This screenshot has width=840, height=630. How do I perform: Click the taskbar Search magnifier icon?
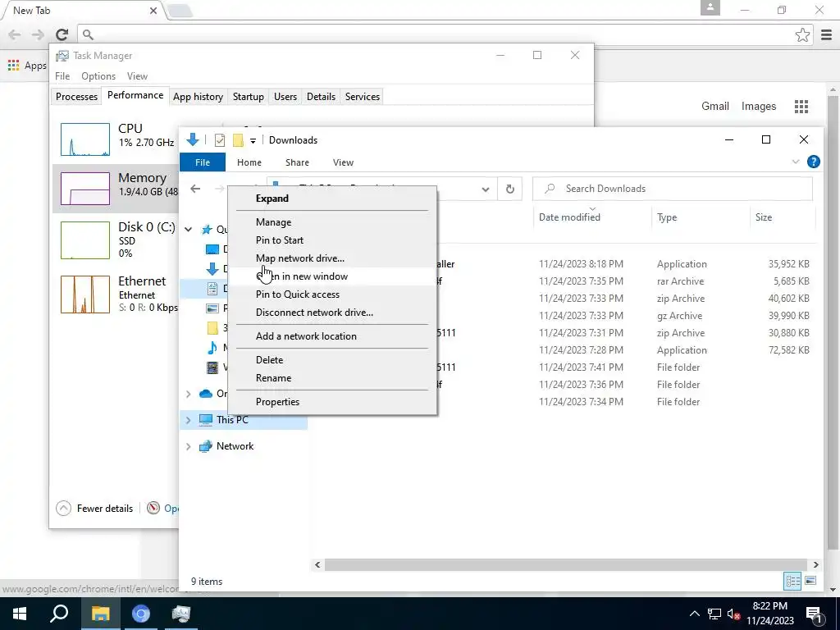coord(59,614)
